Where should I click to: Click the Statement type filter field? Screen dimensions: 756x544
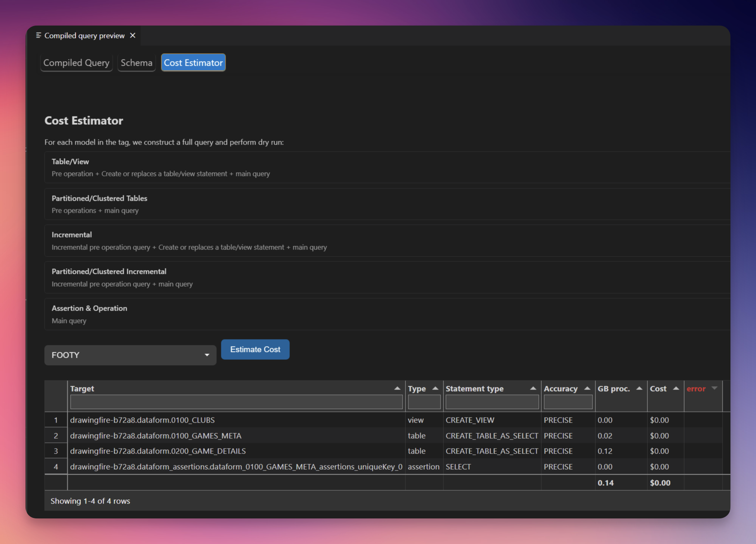[492, 401]
